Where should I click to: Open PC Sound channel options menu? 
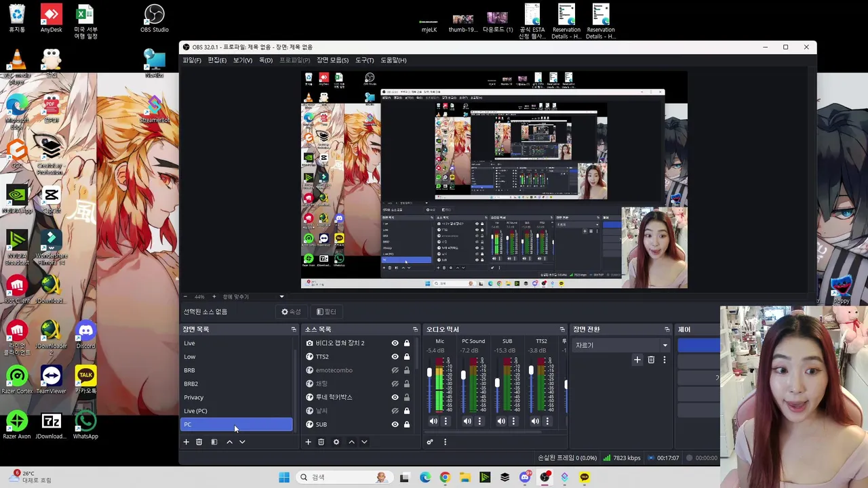[479, 421]
